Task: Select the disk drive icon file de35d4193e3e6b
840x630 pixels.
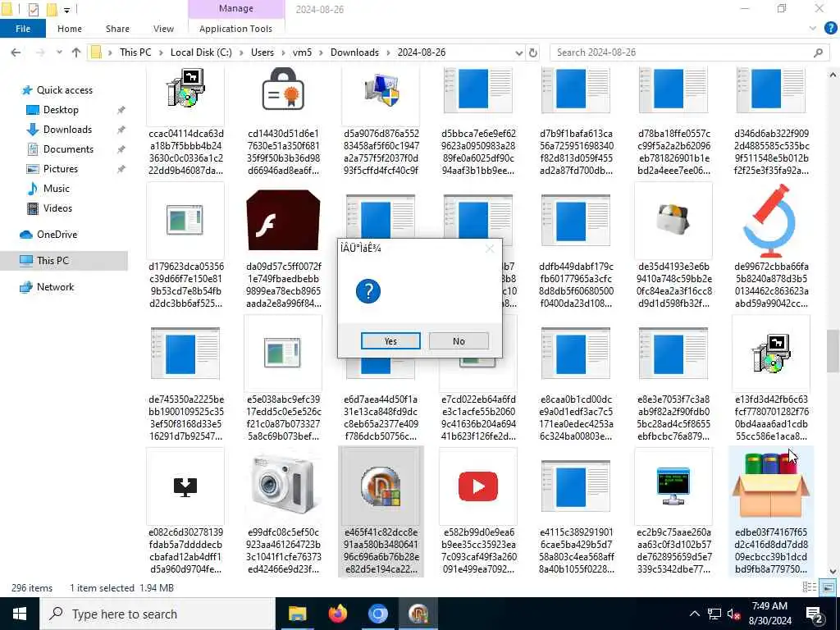Action: [x=673, y=246]
